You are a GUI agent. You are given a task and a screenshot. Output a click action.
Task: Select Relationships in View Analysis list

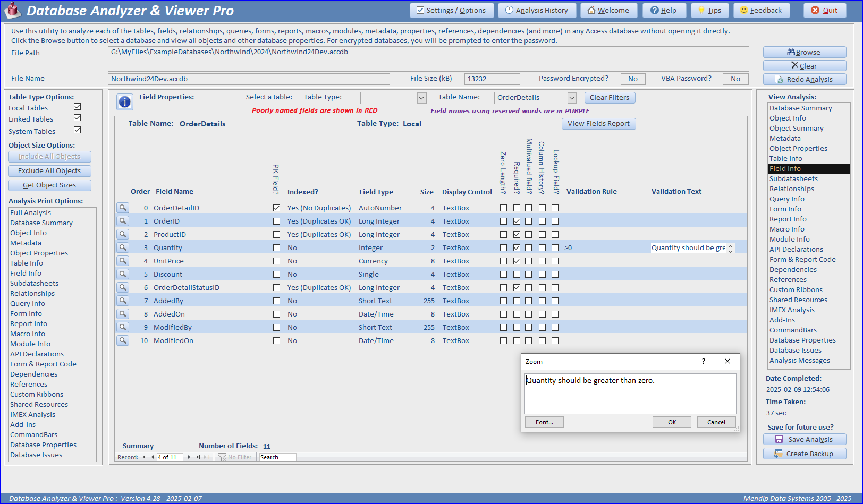pyautogui.click(x=791, y=189)
